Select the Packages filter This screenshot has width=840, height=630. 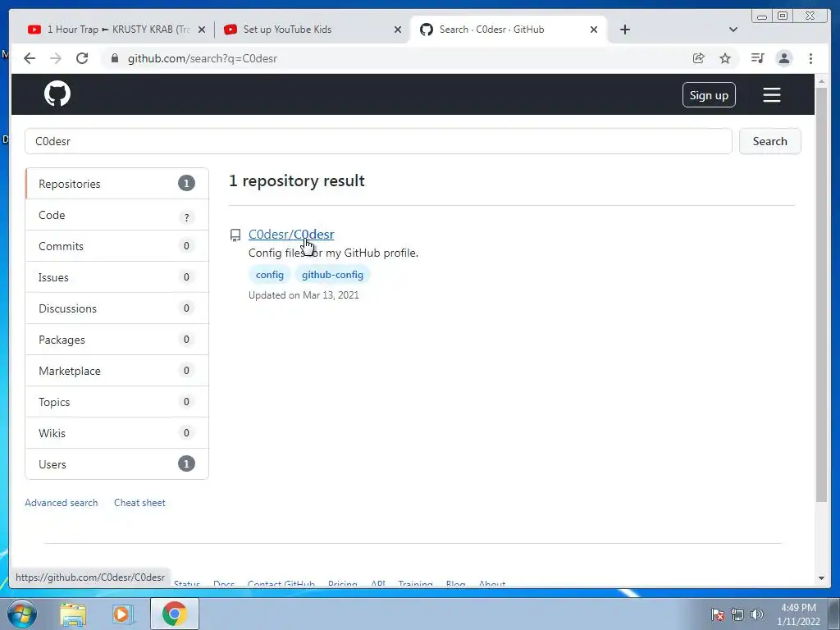(116, 339)
